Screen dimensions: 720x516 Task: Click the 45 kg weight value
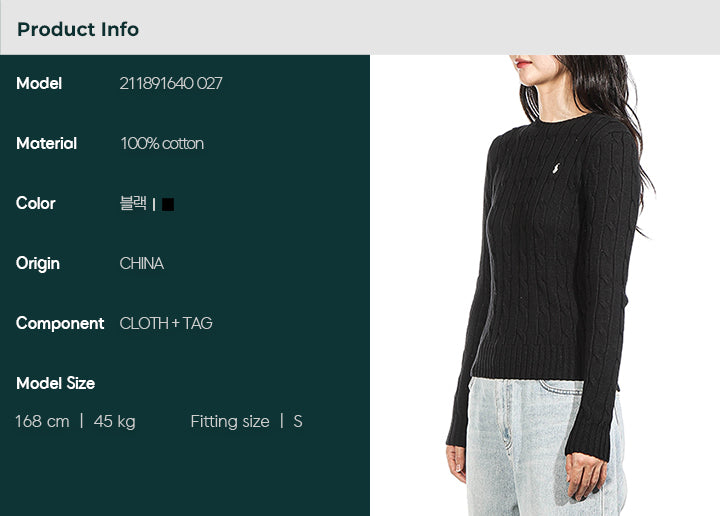point(114,421)
